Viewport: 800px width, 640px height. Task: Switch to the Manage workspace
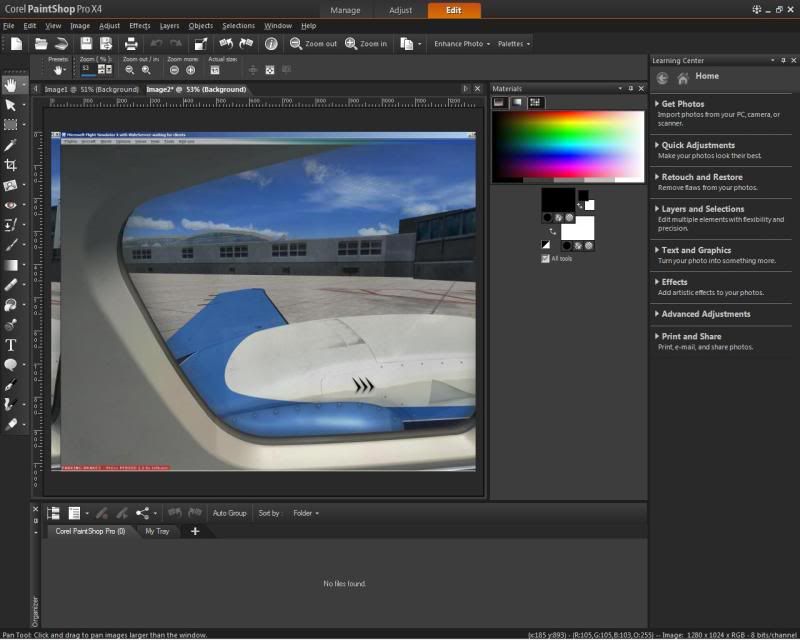(345, 10)
